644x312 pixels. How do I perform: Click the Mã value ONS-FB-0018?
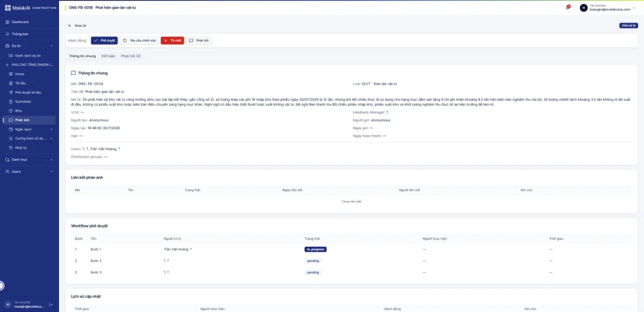click(x=91, y=84)
